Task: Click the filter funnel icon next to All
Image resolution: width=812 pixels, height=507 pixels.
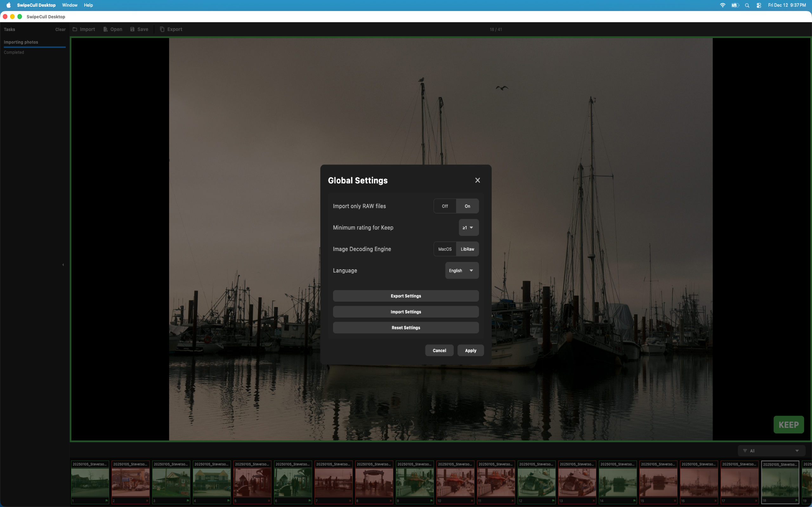Action: pos(745,451)
